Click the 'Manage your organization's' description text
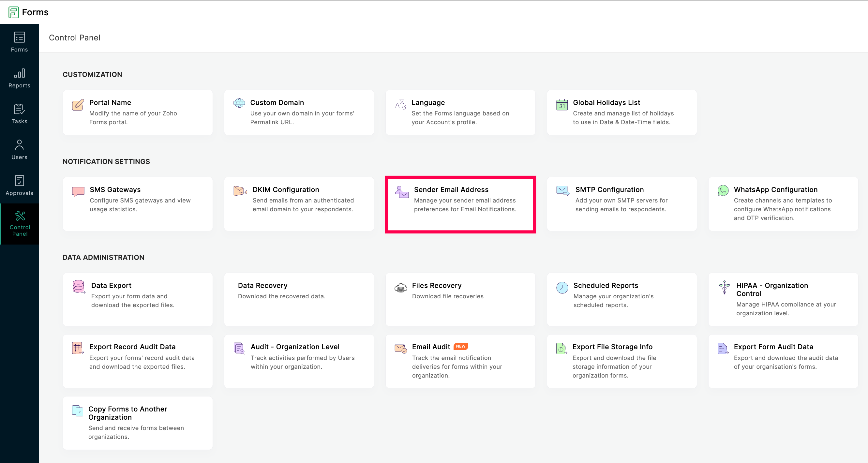Screen dimensions: 868x463 click(x=613, y=296)
